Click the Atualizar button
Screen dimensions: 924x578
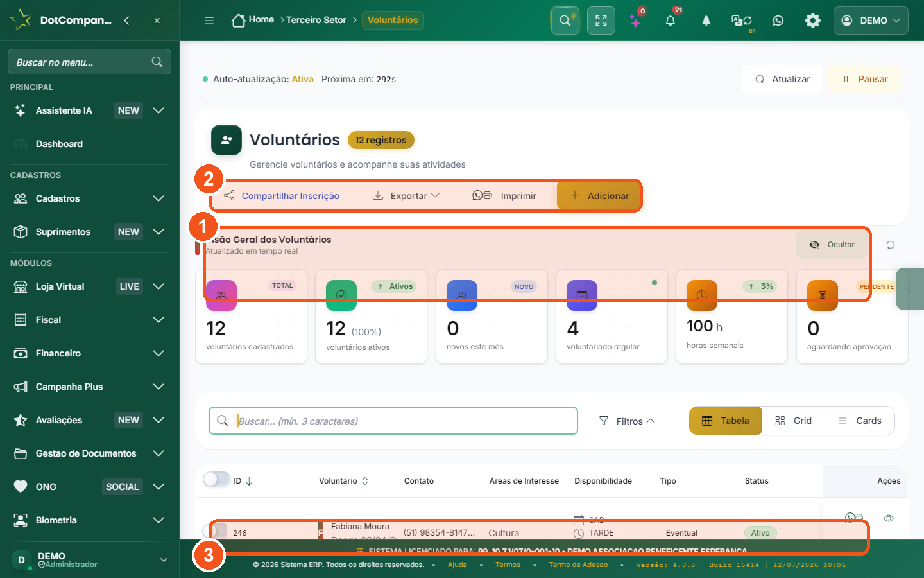pos(783,79)
